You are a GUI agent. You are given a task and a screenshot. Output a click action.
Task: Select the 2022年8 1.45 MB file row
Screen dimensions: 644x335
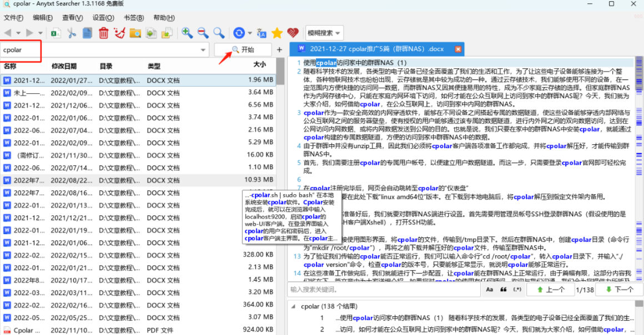[138, 280]
